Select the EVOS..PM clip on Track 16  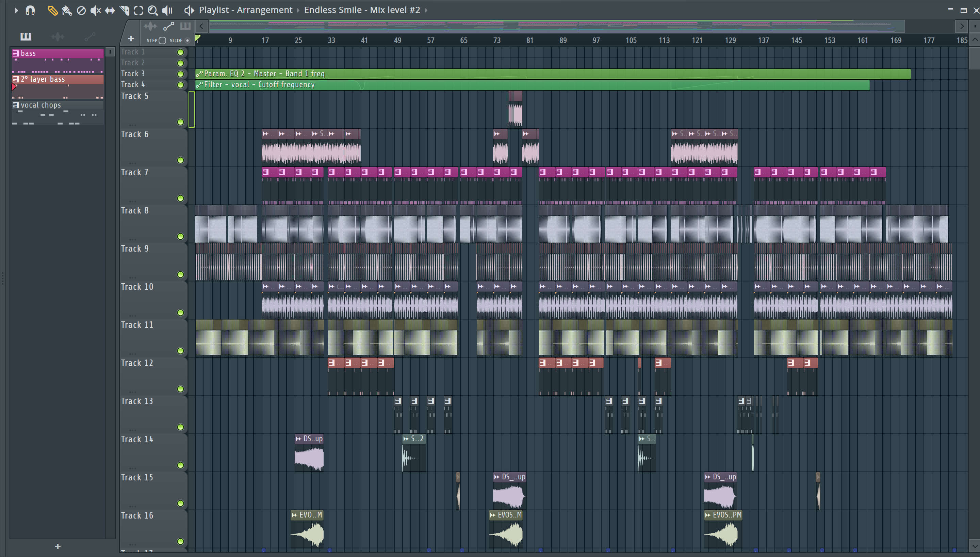point(722,529)
